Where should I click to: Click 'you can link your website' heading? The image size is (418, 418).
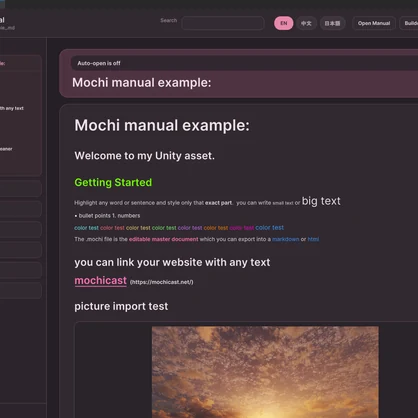click(x=172, y=262)
